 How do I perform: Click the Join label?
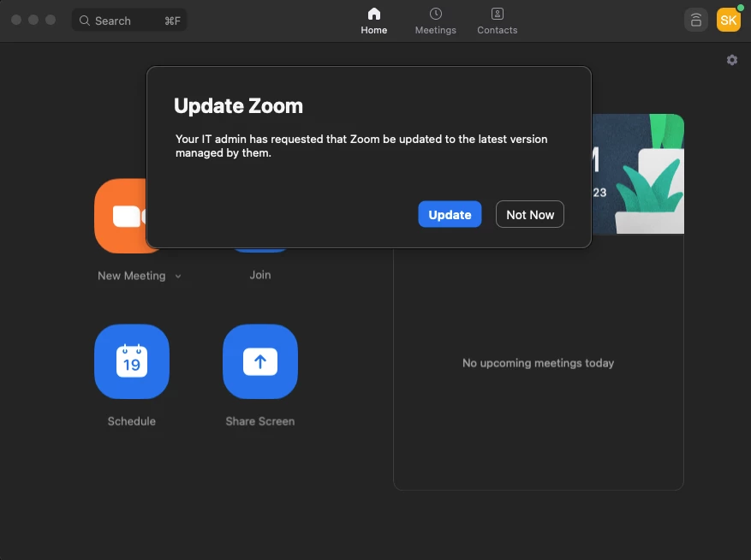(x=260, y=275)
